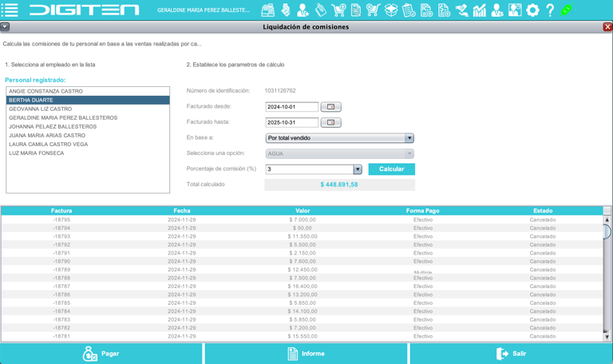Select invoice row -18795
613x364 pixels.
(x=302, y=220)
